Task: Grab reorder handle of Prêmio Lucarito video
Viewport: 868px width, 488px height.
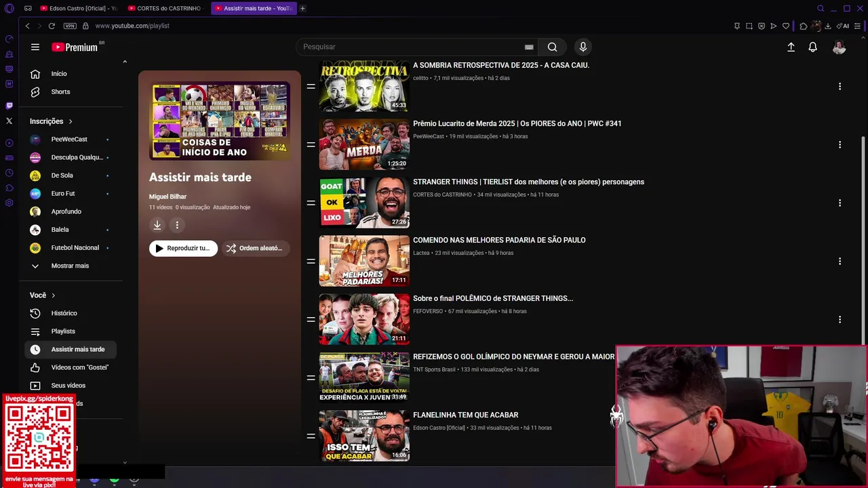Action: [x=311, y=144]
